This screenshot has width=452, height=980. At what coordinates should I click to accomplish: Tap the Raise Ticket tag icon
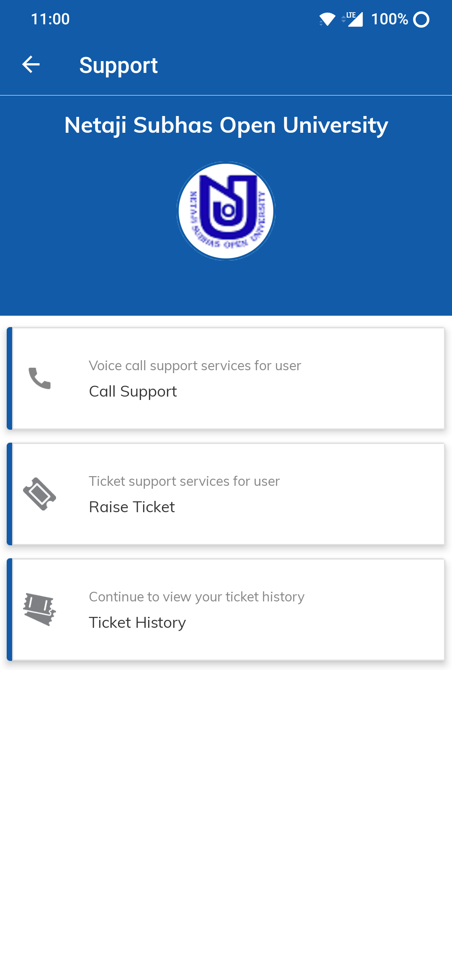pos(40,494)
